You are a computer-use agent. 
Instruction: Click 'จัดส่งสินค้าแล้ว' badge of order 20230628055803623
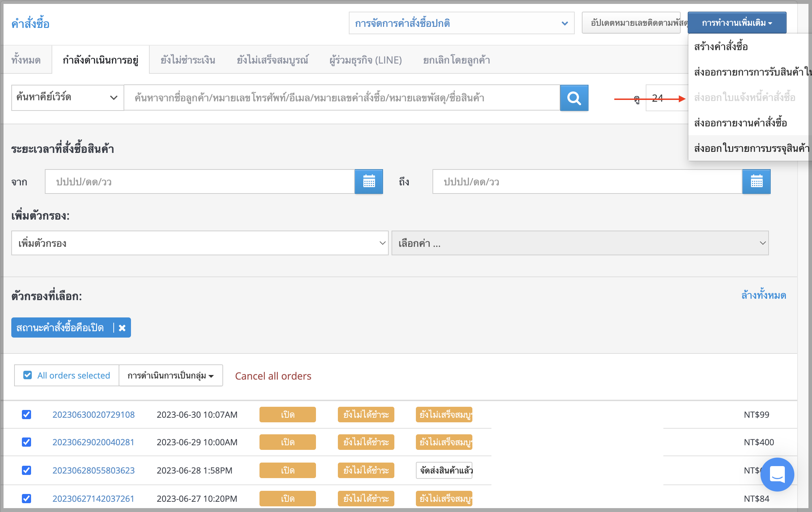click(x=444, y=470)
